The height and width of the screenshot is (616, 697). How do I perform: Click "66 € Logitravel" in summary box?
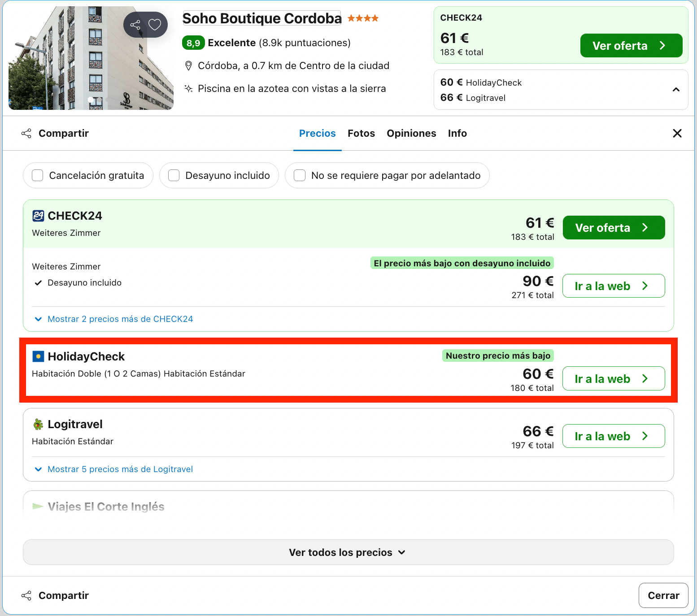pyautogui.click(x=473, y=98)
